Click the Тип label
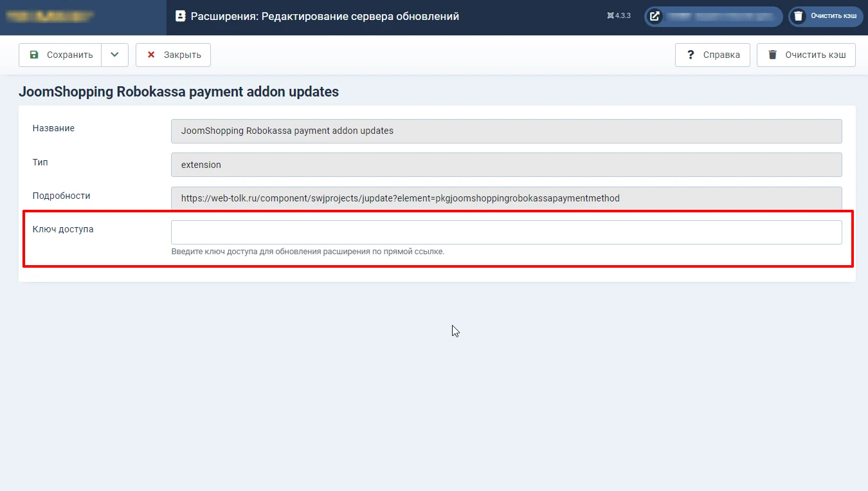 (41, 162)
